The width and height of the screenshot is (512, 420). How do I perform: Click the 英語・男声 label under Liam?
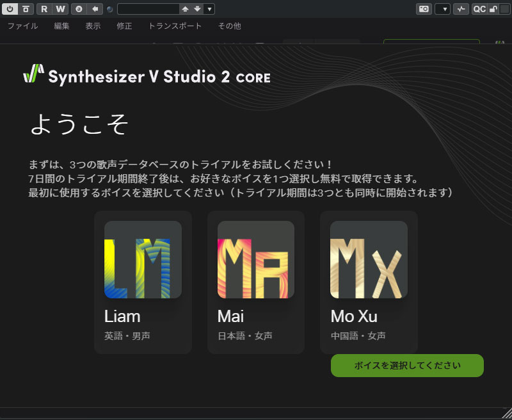[127, 335]
